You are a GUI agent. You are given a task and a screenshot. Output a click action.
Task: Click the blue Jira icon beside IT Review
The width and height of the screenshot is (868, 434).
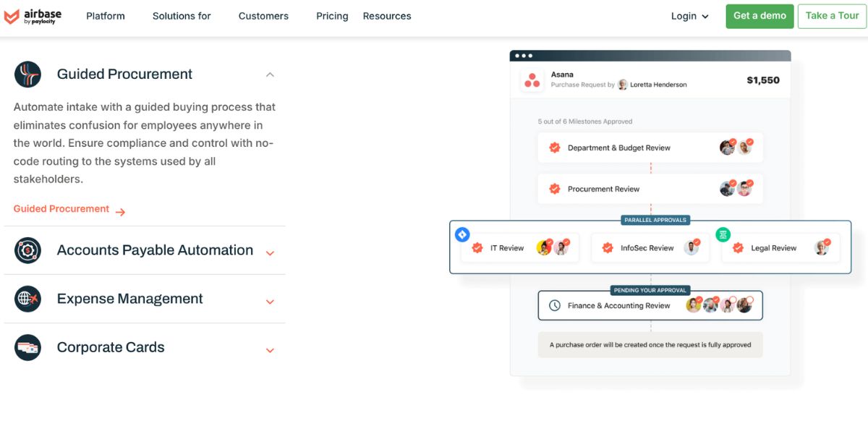[462, 234]
